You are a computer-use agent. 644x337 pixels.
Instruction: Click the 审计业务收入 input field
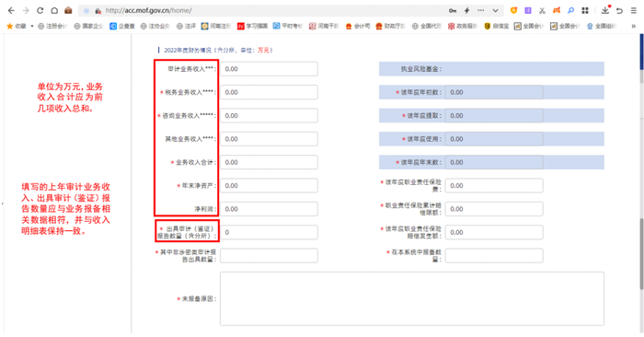[x=269, y=69]
